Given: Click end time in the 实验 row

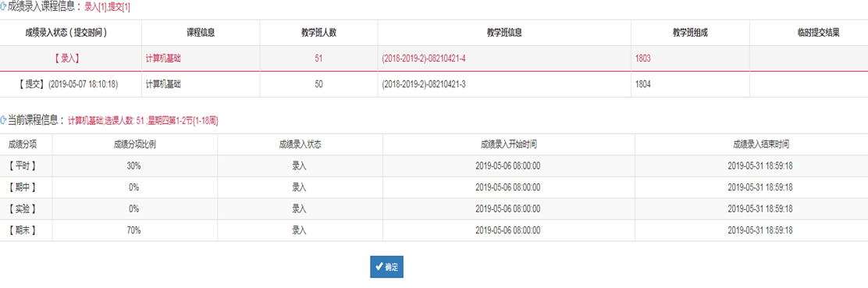Looking at the screenshot, I should [x=760, y=209].
